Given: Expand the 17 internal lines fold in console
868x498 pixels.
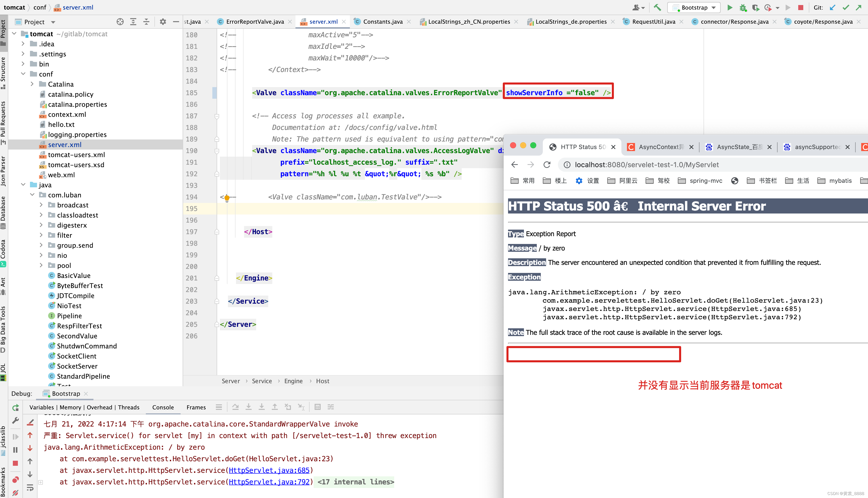Looking at the screenshot, I should [355, 482].
